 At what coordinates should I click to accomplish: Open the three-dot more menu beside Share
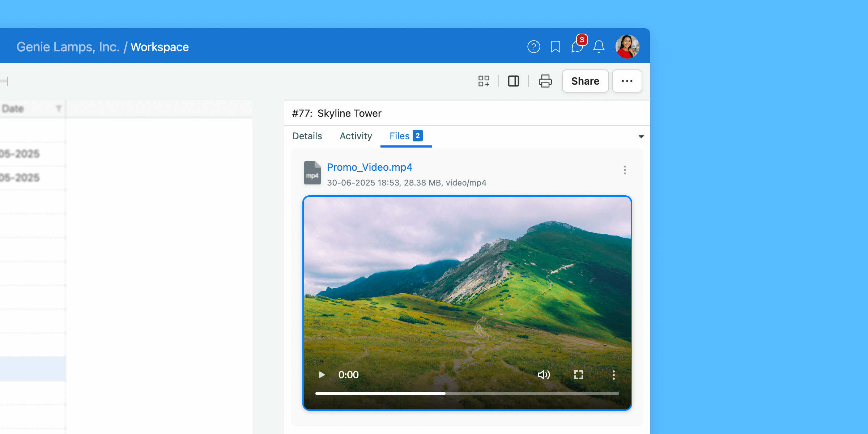[627, 81]
